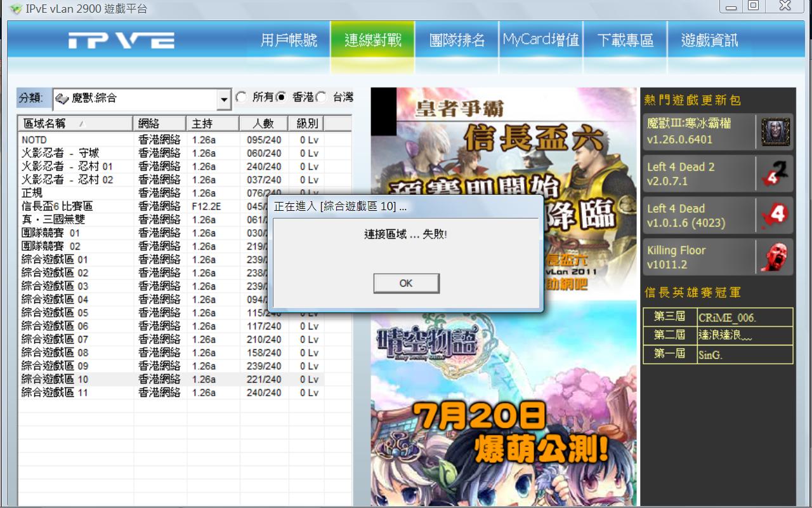Click the F12.2E host version cell

tap(206, 206)
